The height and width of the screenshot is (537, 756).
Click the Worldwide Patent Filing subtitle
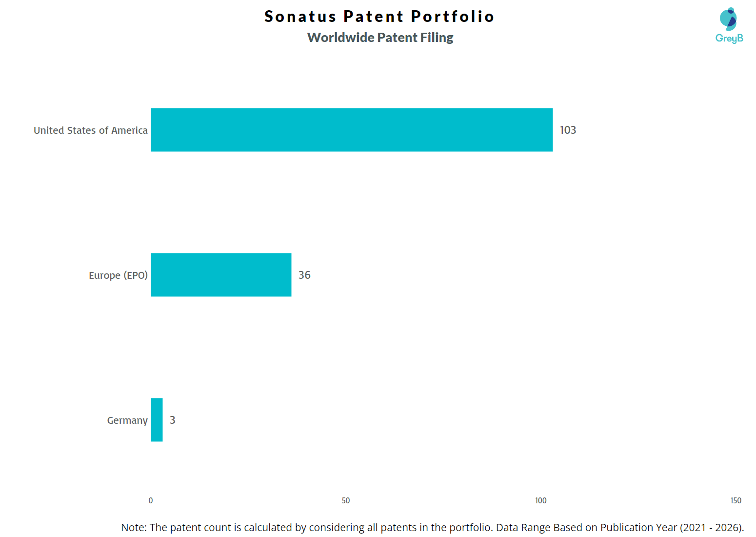tap(380, 38)
